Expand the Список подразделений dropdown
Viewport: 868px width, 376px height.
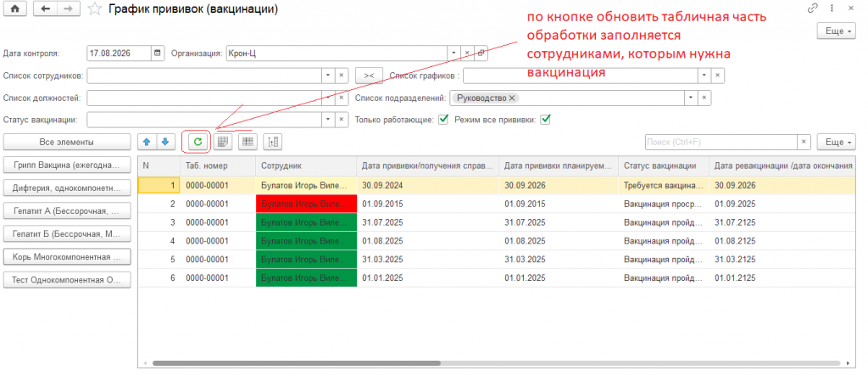pos(691,98)
